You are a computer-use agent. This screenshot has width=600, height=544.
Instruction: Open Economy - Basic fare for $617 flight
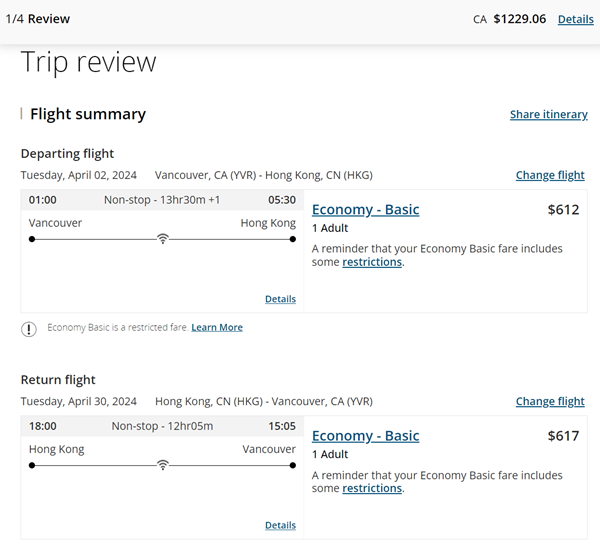click(365, 436)
